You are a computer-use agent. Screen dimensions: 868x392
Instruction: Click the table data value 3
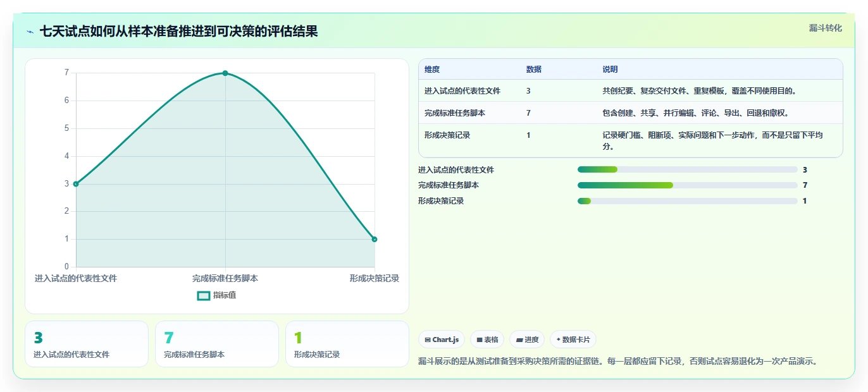pos(528,91)
